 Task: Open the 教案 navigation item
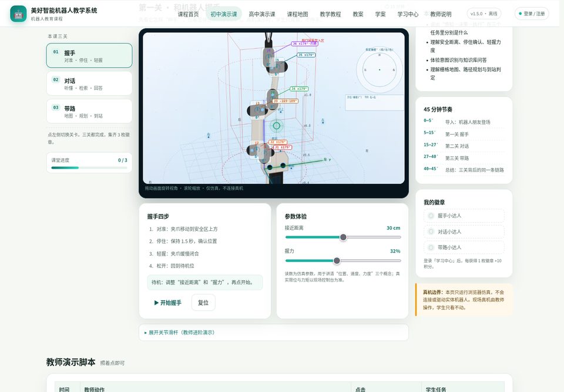358,14
